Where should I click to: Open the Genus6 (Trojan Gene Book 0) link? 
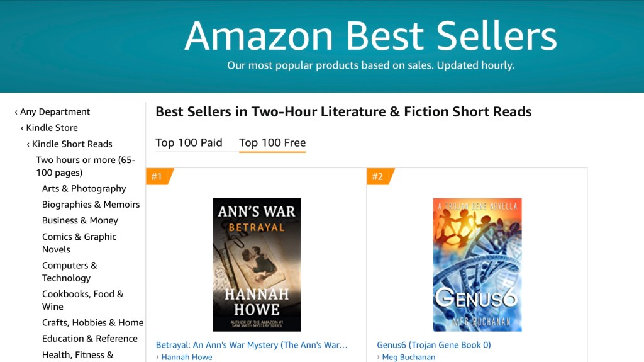pos(433,345)
